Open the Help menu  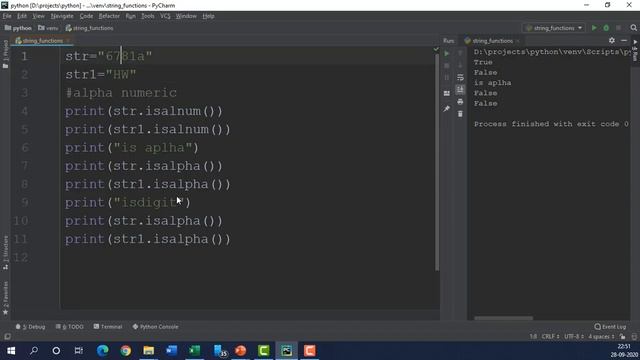tap(208, 16)
